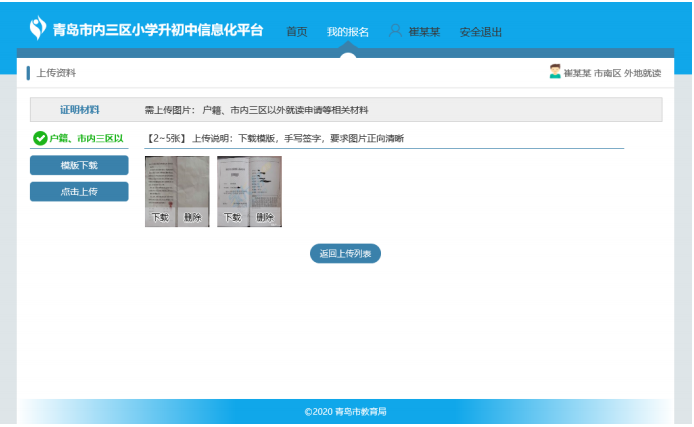The width and height of the screenshot is (694, 427).
Task: Click the green checkmark icon beside 户籍
Action: point(40,139)
